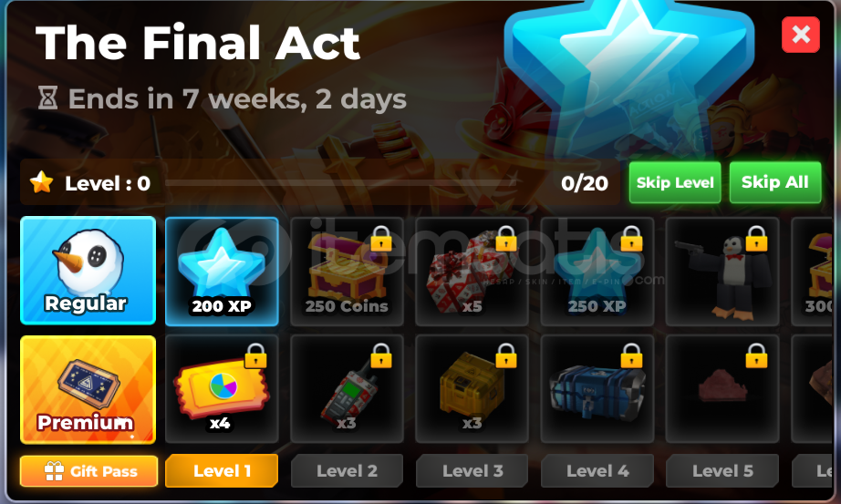Switch to the Premium pass track
Viewport: 841px width, 504px height.
(x=88, y=390)
